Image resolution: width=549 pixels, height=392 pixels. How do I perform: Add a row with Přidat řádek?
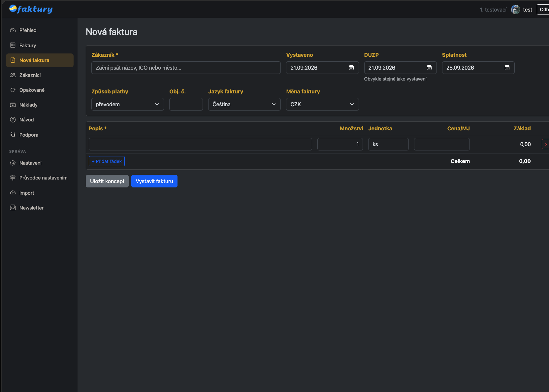(107, 161)
